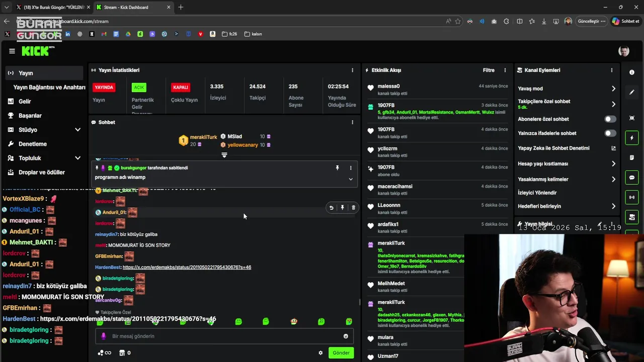644x362 pixels.
Task: Open Hedefleri belirleyin arrow
Action: [613, 206]
